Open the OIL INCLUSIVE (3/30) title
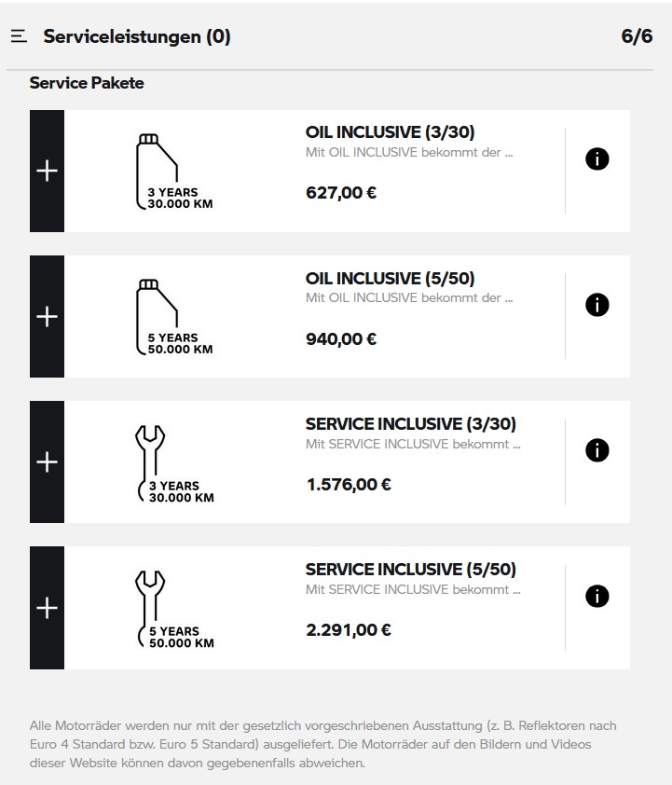 point(390,132)
